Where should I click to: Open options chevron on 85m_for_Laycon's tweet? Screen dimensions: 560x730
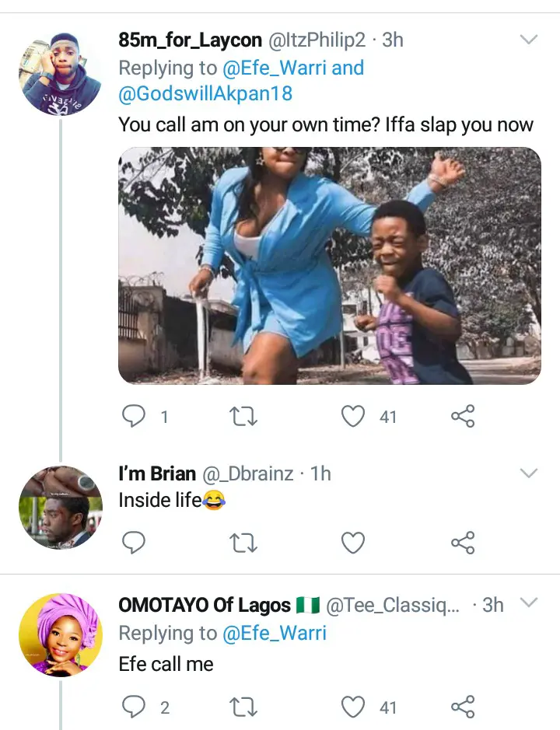click(x=529, y=40)
